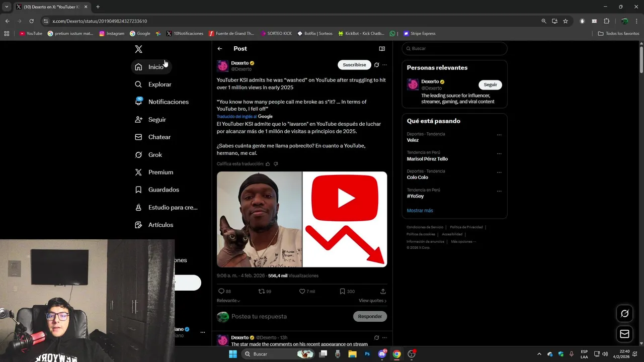
Task: Bookmark this page with star icon
Action: (566, 21)
